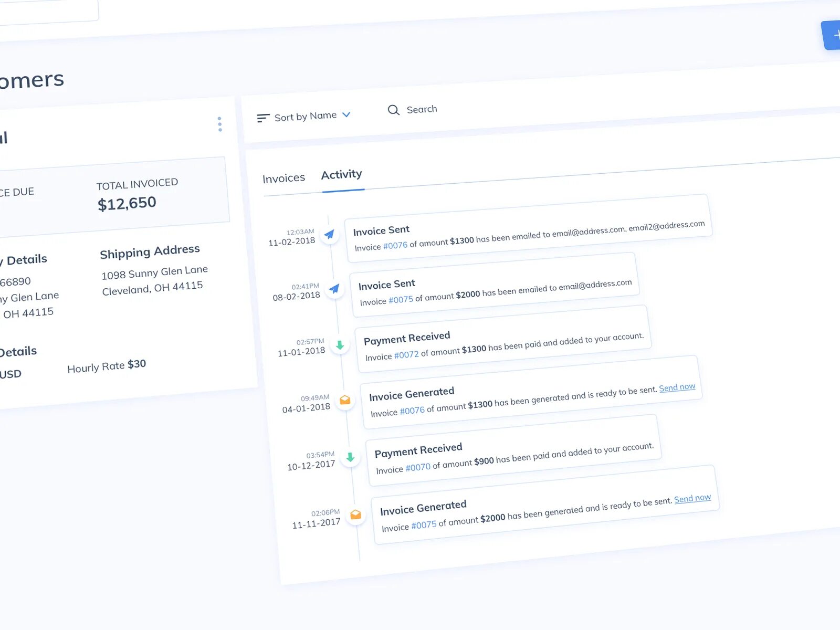
Task: Focus the Search input field
Action: (x=422, y=109)
